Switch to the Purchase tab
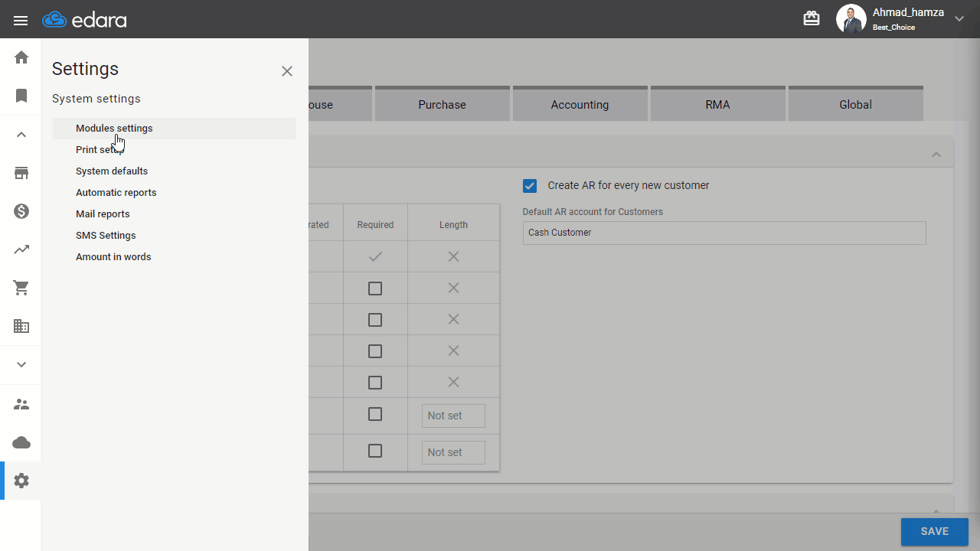The height and width of the screenshot is (551, 980). pyautogui.click(x=443, y=104)
